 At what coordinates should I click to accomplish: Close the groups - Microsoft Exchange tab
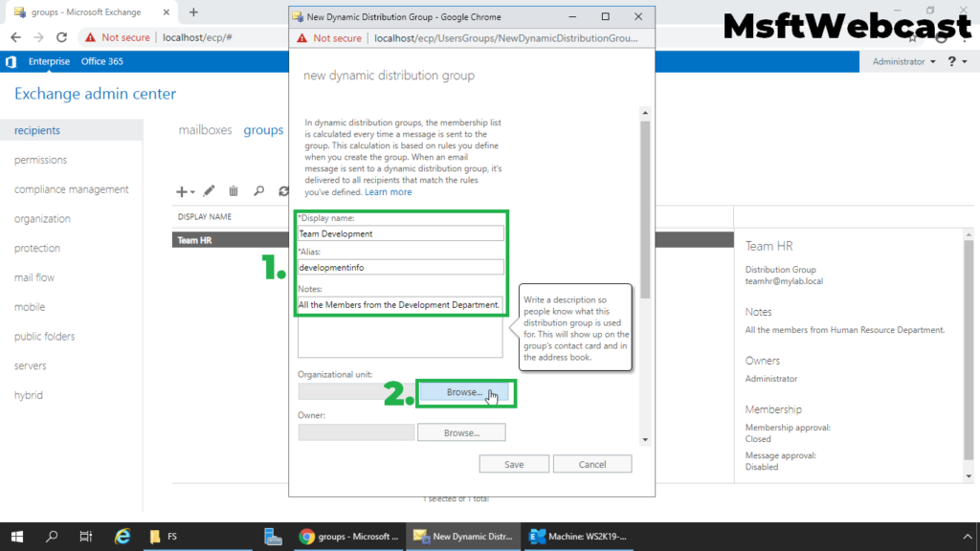point(167,11)
